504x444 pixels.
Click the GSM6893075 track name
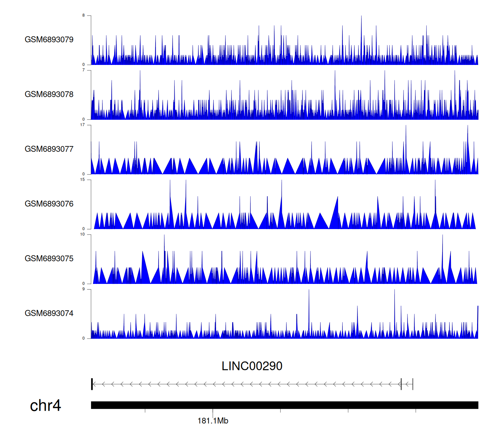(x=49, y=259)
